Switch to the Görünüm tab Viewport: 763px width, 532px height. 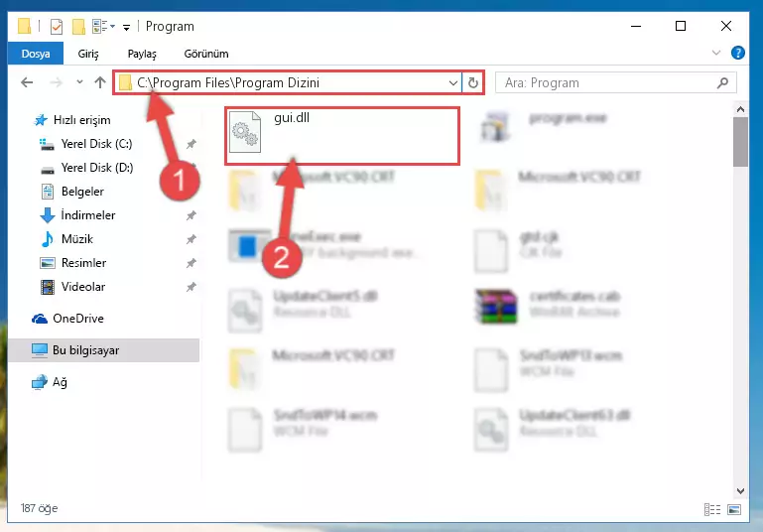tap(205, 54)
